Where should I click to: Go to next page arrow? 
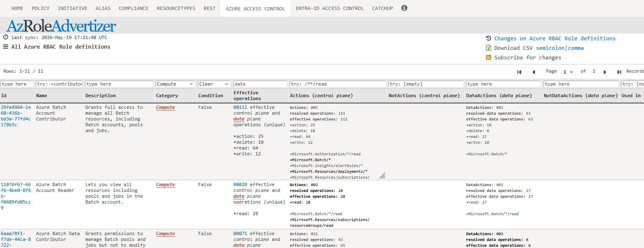click(x=605, y=72)
